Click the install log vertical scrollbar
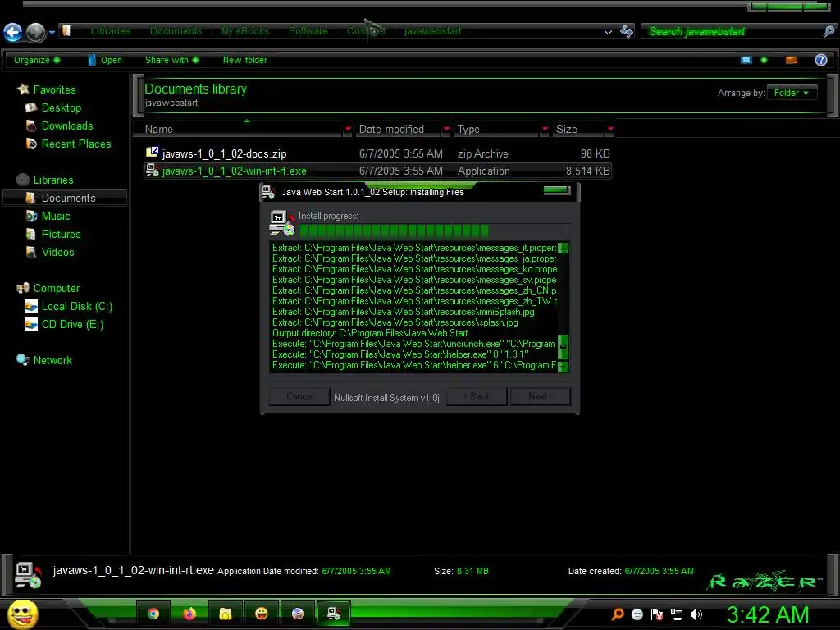 tap(563, 307)
